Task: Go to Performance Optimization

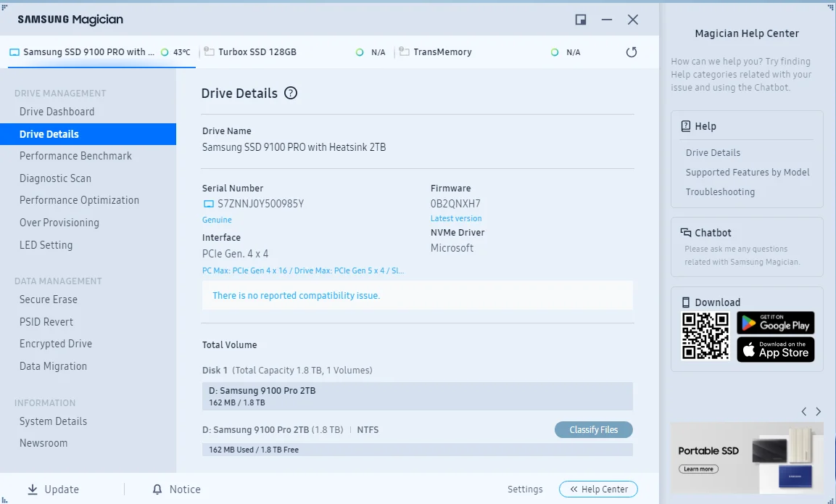Action: click(80, 200)
